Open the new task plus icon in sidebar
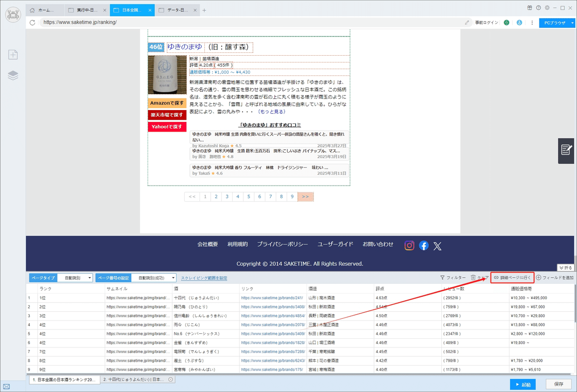Screen dimensions: 577x392 point(13,55)
